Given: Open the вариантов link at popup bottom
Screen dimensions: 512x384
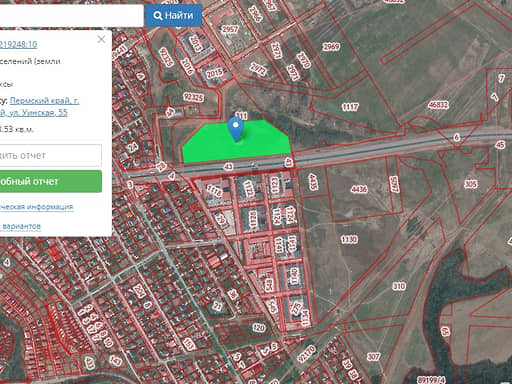Looking at the screenshot, I should click(20, 226).
